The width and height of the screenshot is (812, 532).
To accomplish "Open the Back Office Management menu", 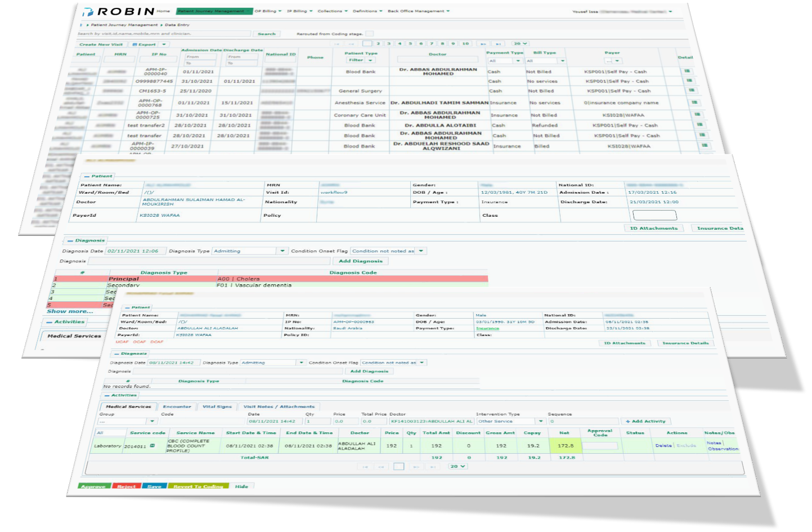I will pyautogui.click(x=419, y=11).
